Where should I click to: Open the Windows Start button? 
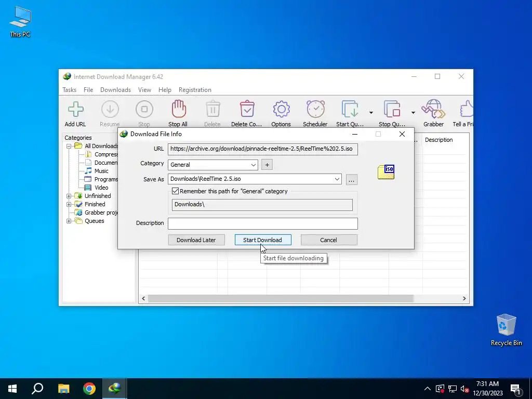[12, 389]
